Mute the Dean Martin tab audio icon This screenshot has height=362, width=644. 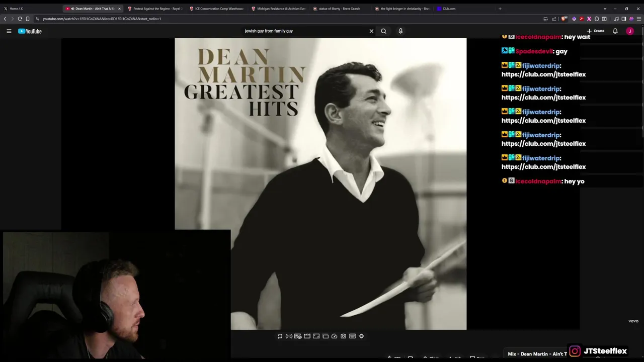click(x=72, y=9)
